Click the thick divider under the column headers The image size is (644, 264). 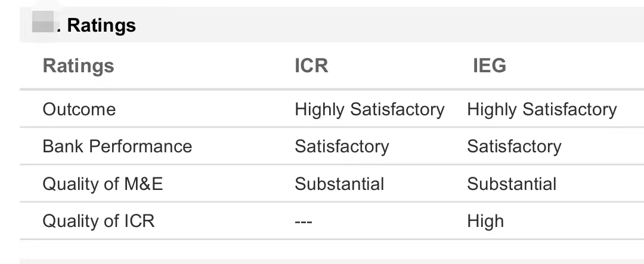point(332,90)
